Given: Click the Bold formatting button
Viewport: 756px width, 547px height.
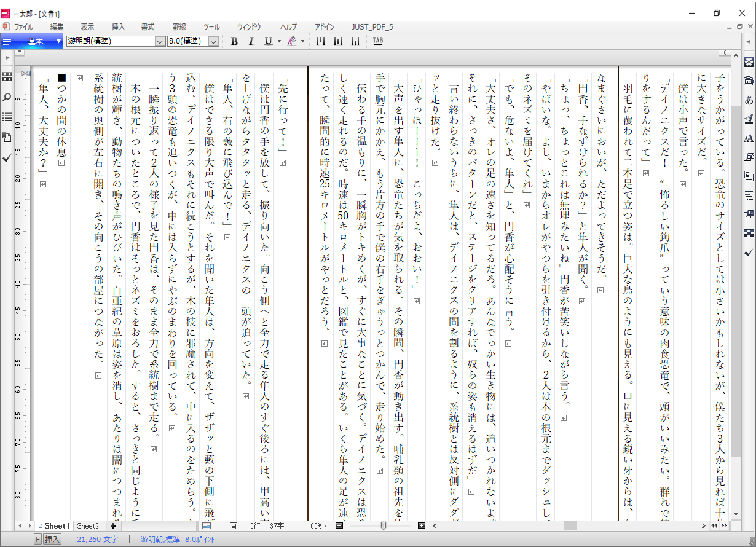Looking at the screenshot, I should 234,41.
